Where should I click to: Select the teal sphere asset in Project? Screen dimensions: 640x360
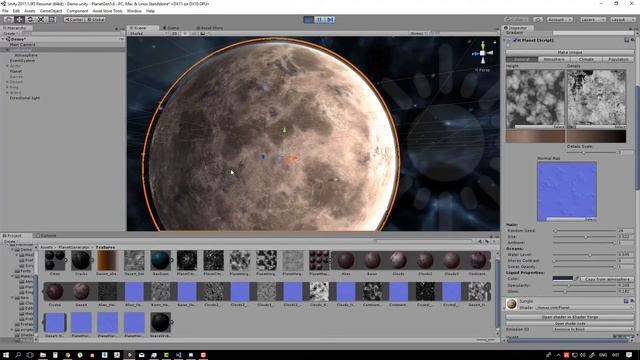[x=160, y=260]
